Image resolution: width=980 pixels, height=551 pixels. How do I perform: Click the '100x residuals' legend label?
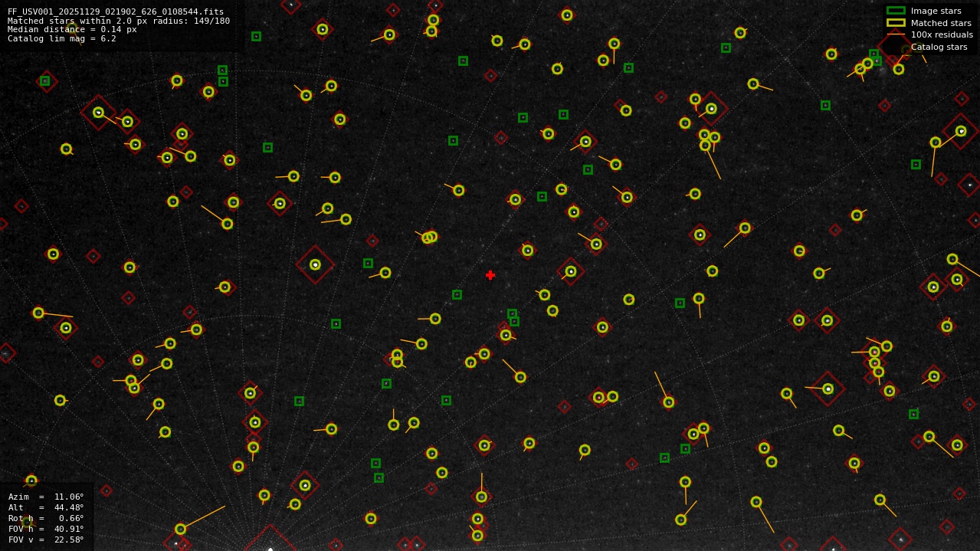click(942, 34)
